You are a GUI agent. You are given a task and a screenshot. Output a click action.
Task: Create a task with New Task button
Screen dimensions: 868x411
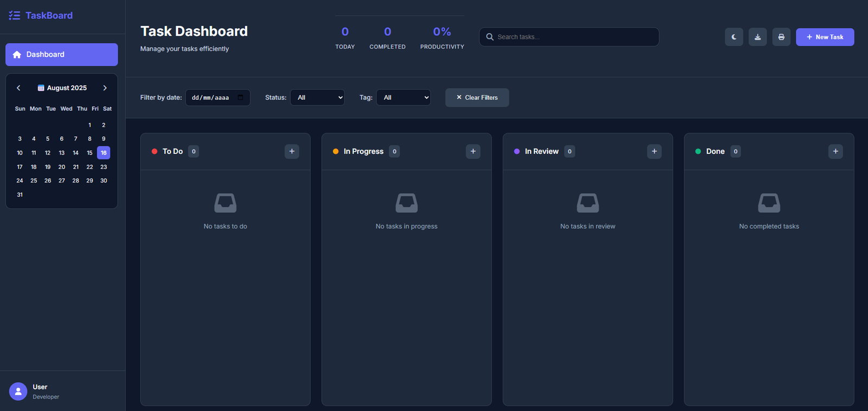coord(825,37)
